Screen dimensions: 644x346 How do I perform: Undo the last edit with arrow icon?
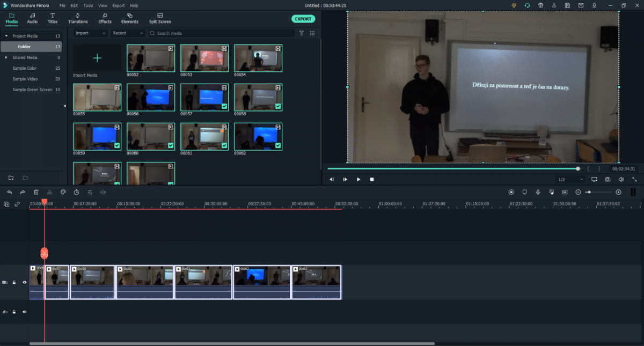pyautogui.click(x=10, y=192)
